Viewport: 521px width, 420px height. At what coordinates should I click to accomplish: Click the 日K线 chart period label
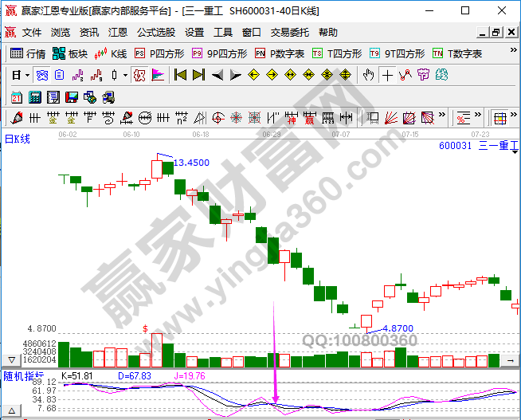pos(18,140)
